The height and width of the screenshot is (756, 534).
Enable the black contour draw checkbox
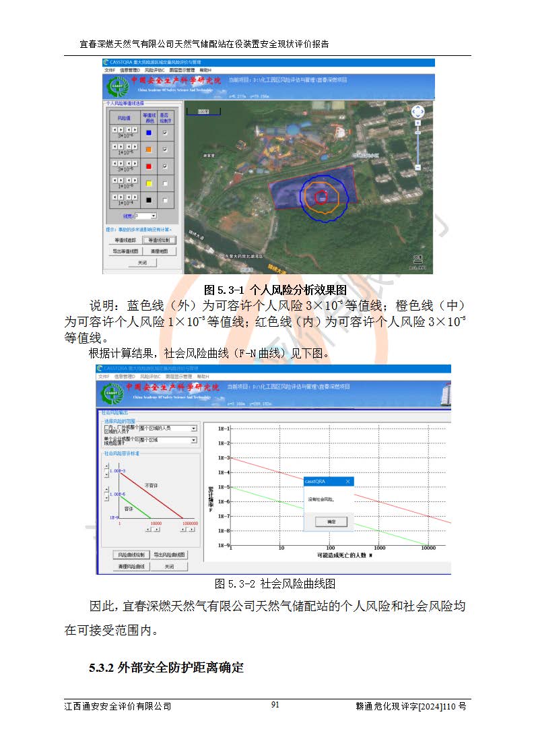pos(165,199)
